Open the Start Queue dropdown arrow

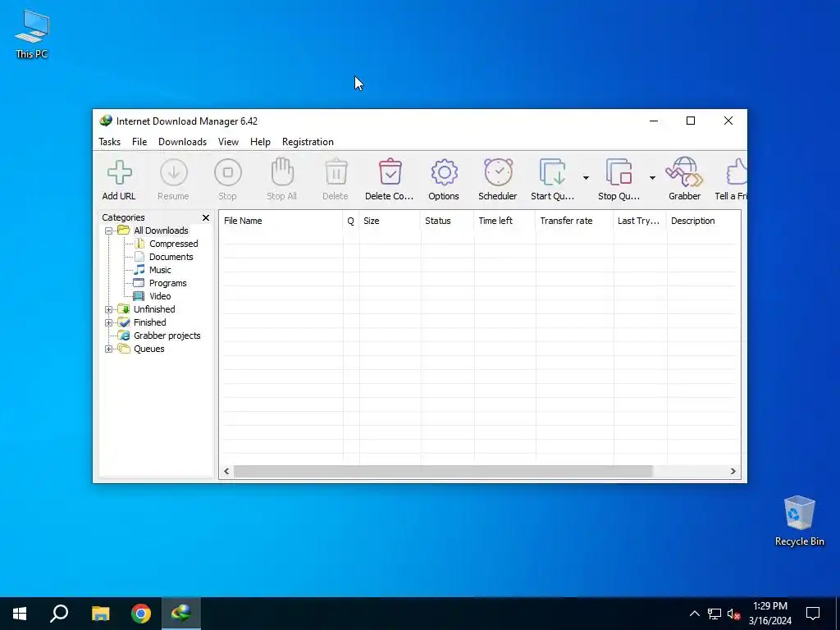pos(586,177)
